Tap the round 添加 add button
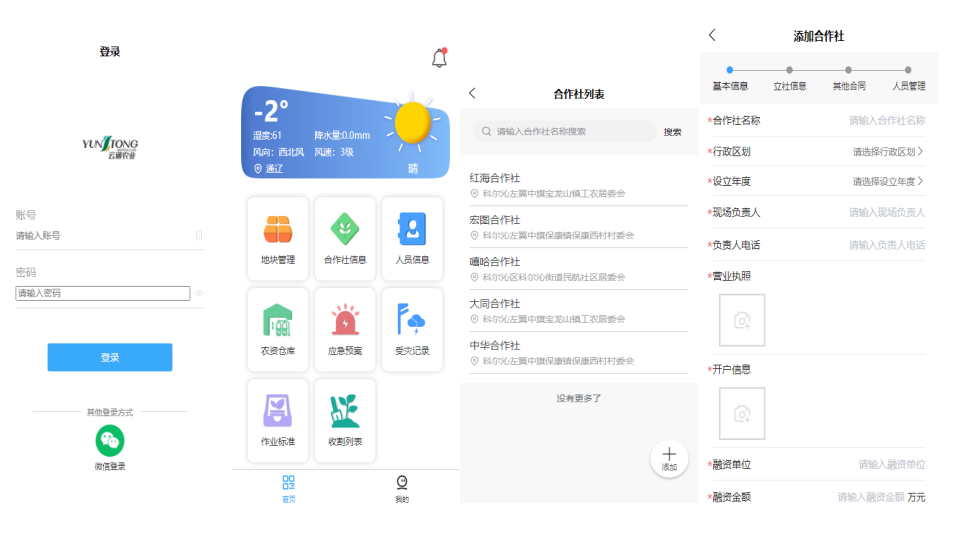 click(x=669, y=458)
